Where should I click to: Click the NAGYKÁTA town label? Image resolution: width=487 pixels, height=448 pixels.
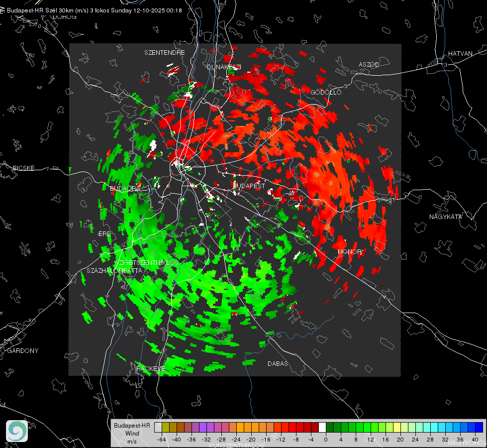[446, 217]
